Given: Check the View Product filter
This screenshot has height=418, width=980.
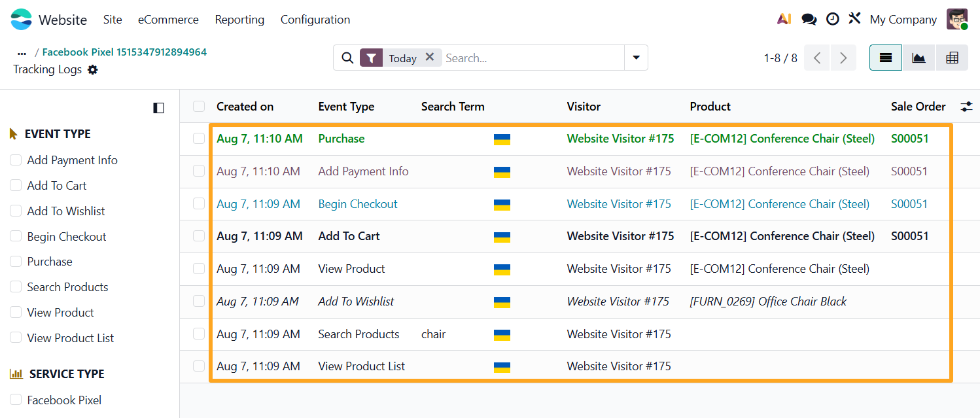Looking at the screenshot, I should [16, 313].
